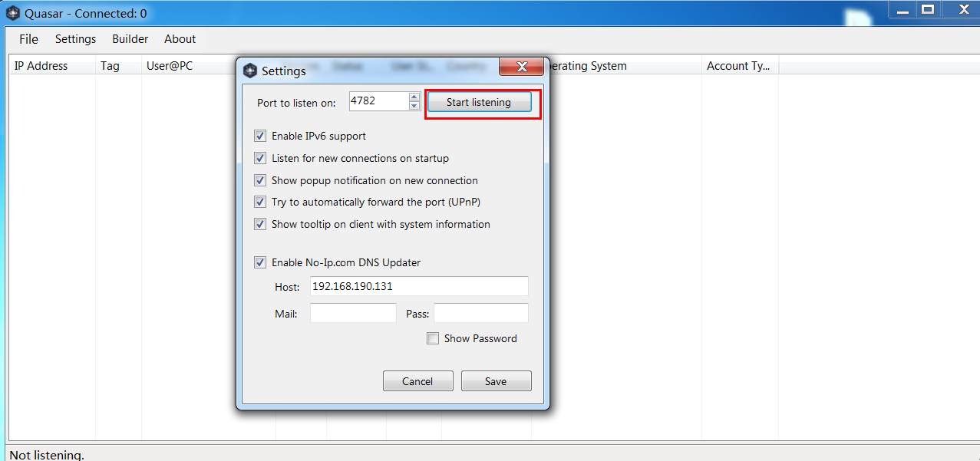This screenshot has width=980, height=461.
Task: Sort by Operating System column header
Action: pyautogui.click(x=625, y=66)
